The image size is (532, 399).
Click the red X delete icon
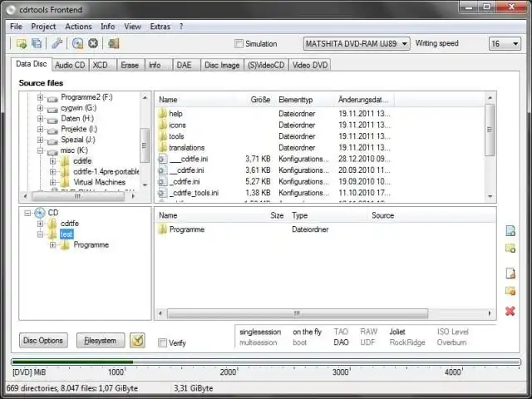point(510,311)
